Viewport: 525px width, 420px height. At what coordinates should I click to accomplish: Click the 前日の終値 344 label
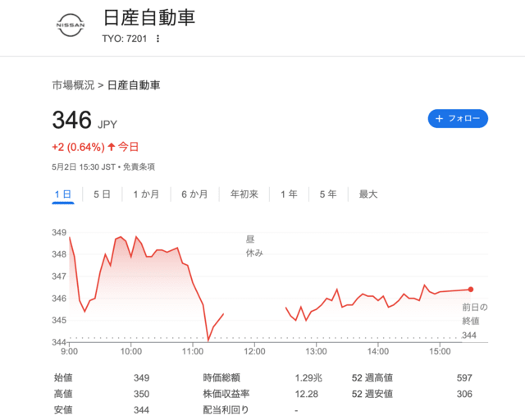coord(474,322)
